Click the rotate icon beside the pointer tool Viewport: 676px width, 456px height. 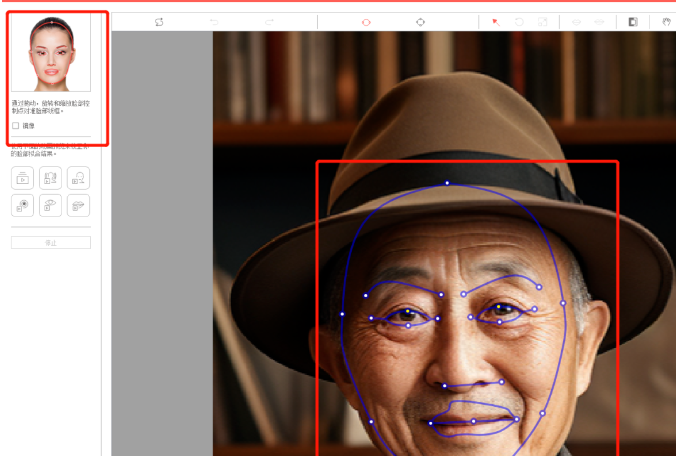[x=519, y=22]
